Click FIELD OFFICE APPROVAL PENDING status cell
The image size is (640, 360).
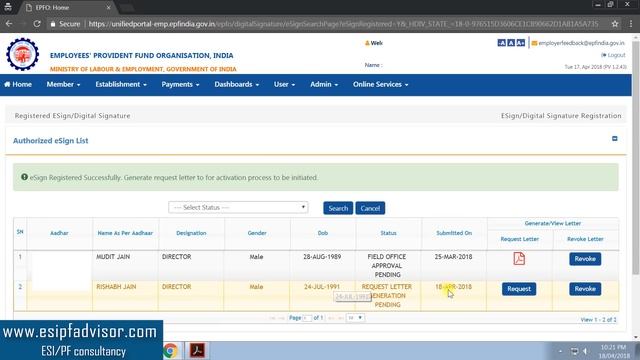pos(387,266)
